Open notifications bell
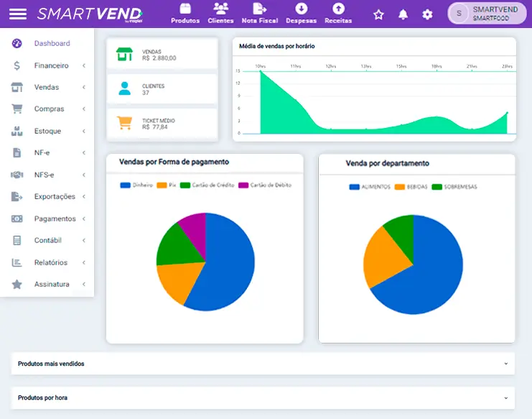 tap(403, 14)
